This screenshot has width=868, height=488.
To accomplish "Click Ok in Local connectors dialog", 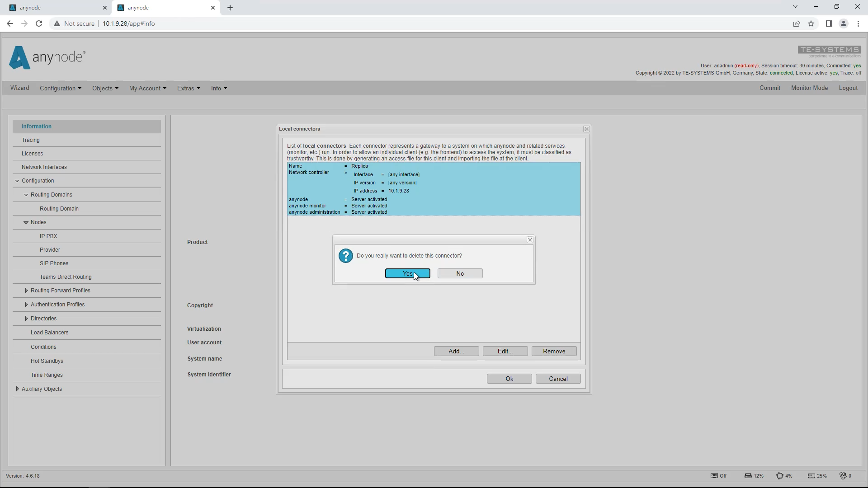I will pyautogui.click(x=509, y=379).
